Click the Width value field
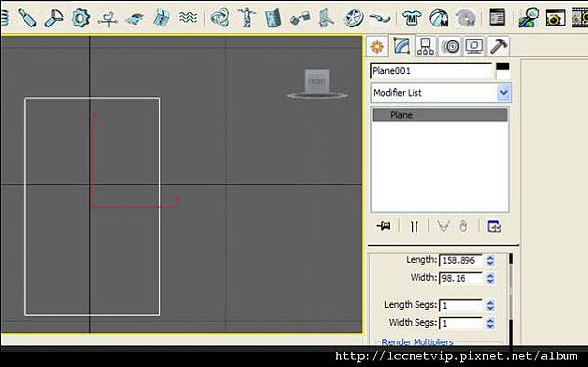 click(461, 278)
